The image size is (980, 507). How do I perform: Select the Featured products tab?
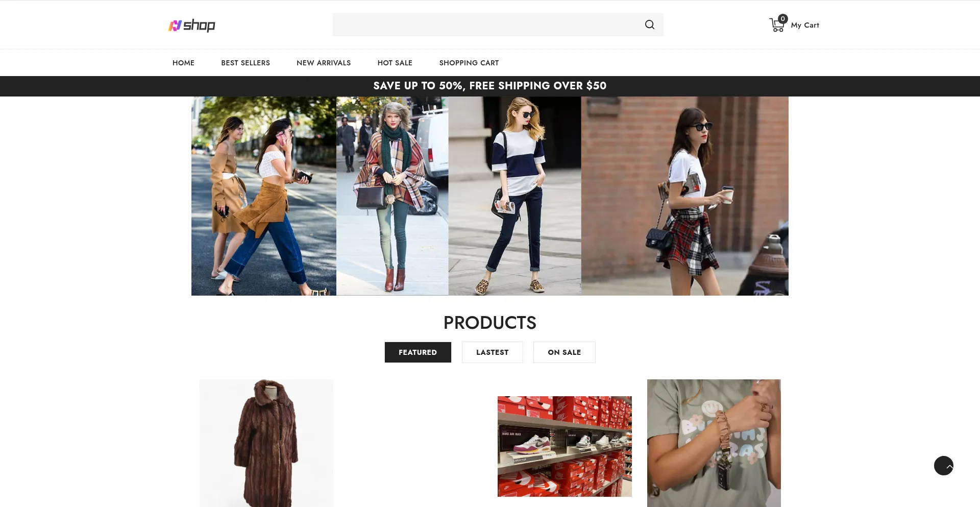click(418, 352)
